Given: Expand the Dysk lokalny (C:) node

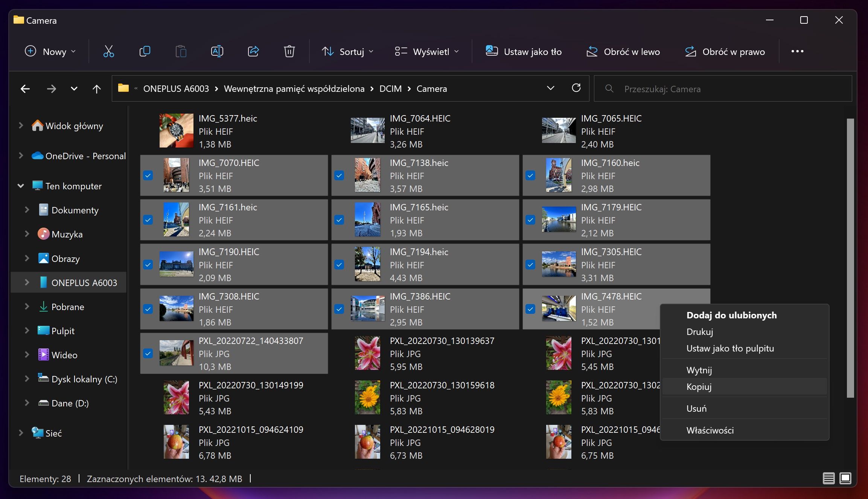Looking at the screenshot, I should click(x=27, y=379).
